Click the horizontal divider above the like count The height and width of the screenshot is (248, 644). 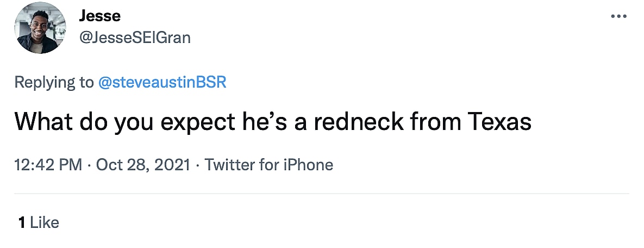click(322, 193)
